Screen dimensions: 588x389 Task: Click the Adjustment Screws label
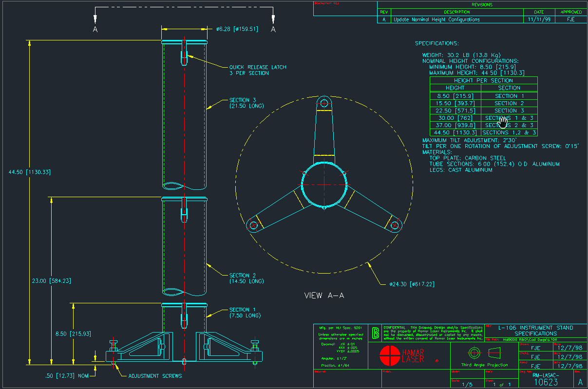point(155,376)
